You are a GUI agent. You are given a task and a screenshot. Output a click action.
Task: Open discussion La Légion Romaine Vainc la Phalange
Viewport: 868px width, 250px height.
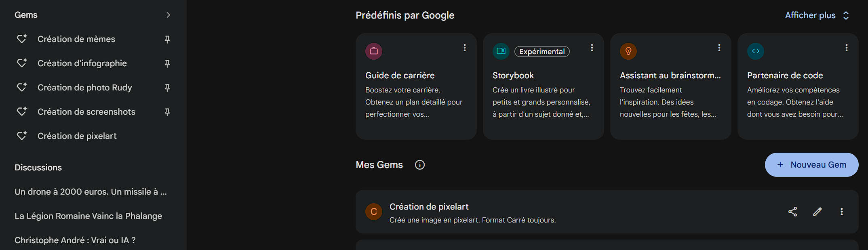(x=88, y=216)
